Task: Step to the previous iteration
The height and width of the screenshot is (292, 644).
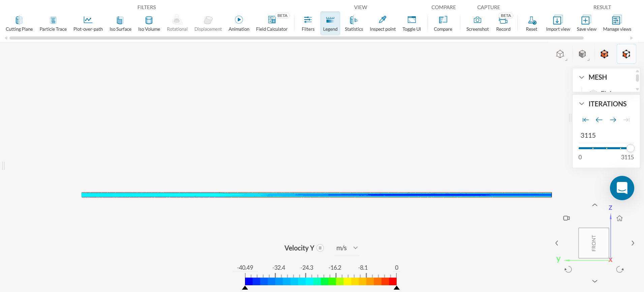Action: (599, 120)
